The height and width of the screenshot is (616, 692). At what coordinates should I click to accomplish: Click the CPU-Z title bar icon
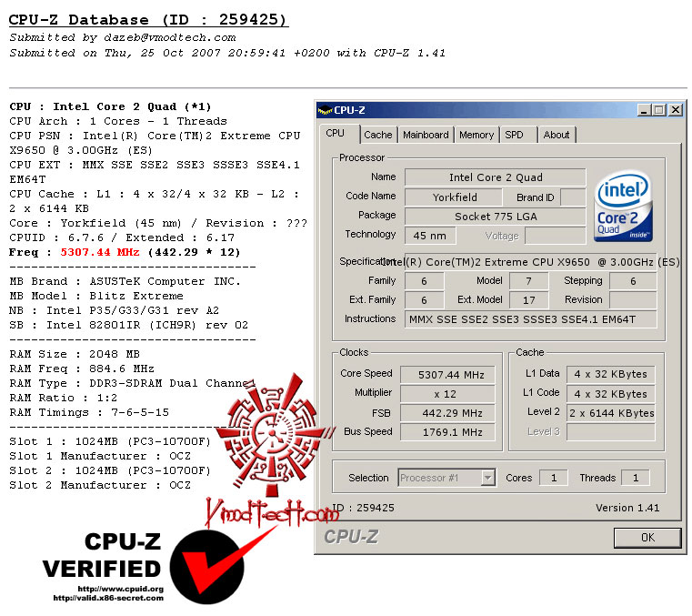click(325, 110)
